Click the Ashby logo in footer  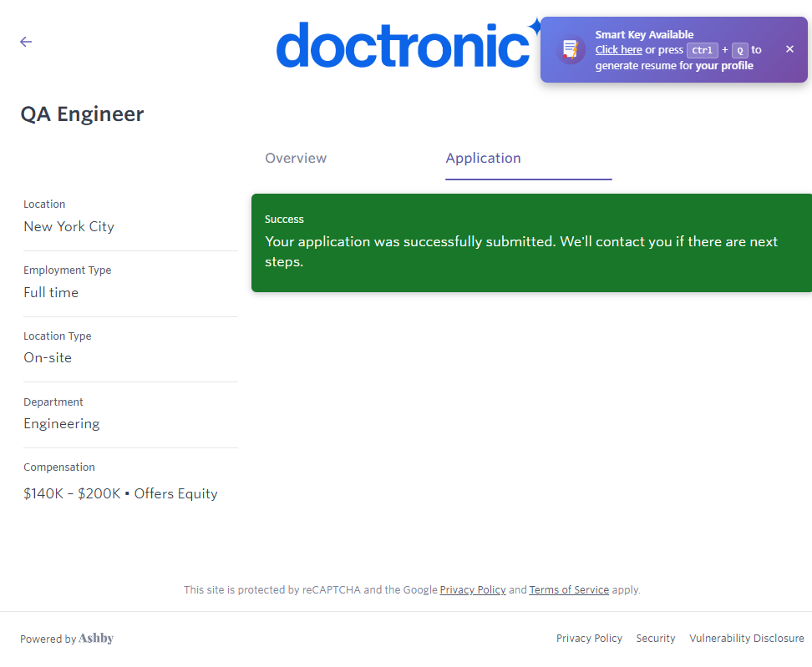[96, 639]
